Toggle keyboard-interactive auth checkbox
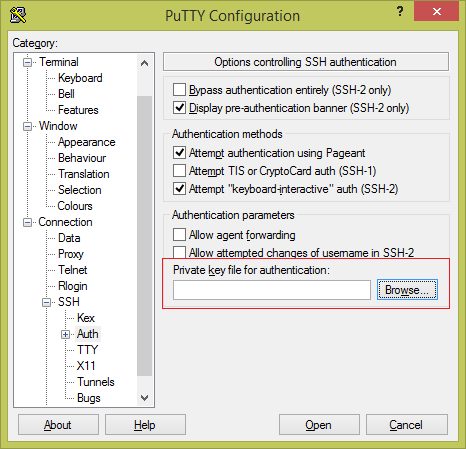The height and width of the screenshot is (449, 466). pos(179,189)
